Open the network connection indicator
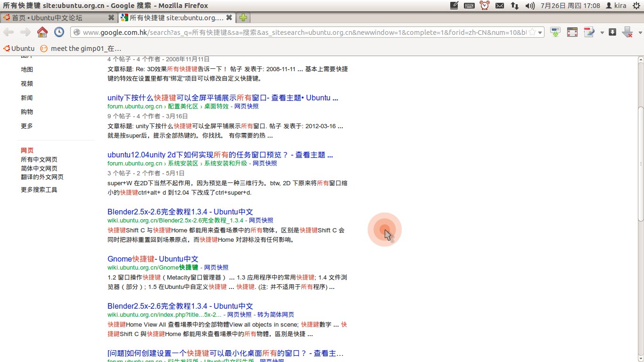Screen dimensions: 644x362 515,6
